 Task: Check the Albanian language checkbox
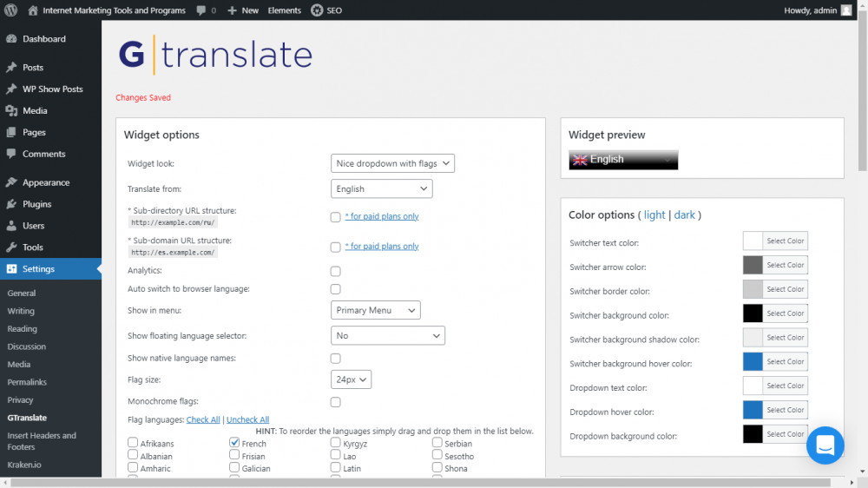132,455
